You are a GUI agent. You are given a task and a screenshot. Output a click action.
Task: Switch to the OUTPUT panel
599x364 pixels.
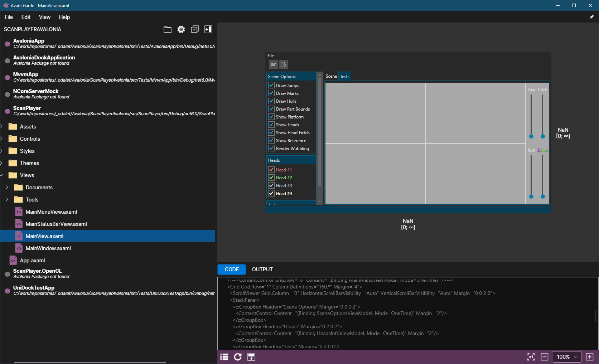(x=262, y=269)
